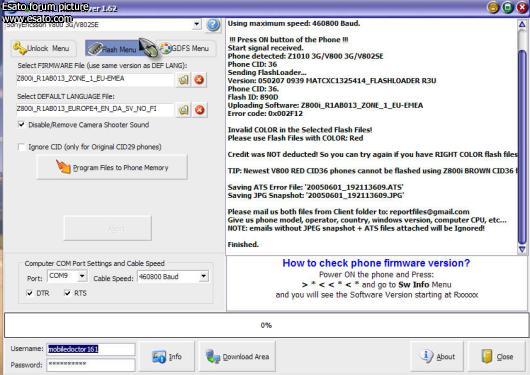
Task: Click the blue help question-mark icon
Action: (x=213, y=25)
